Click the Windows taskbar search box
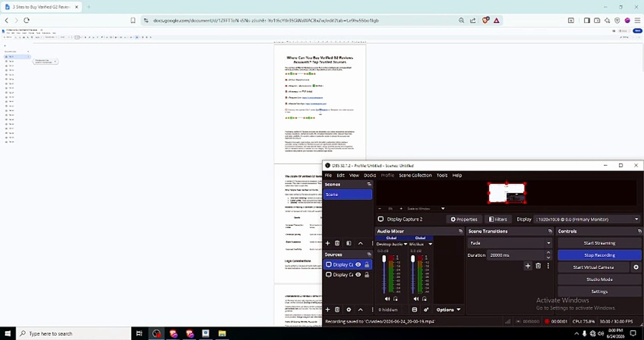Image resolution: width=644 pixels, height=340 pixels. pos(73,333)
